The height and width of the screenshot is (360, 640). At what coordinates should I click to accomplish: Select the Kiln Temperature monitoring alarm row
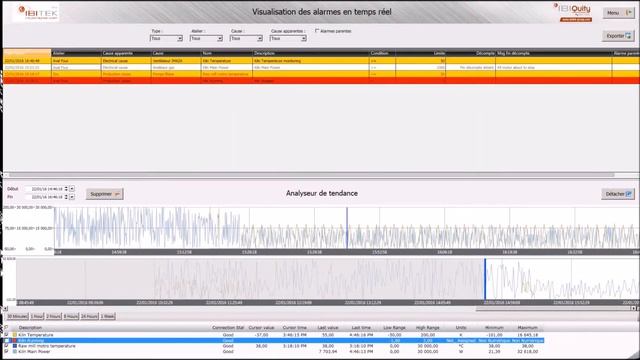coord(321,60)
